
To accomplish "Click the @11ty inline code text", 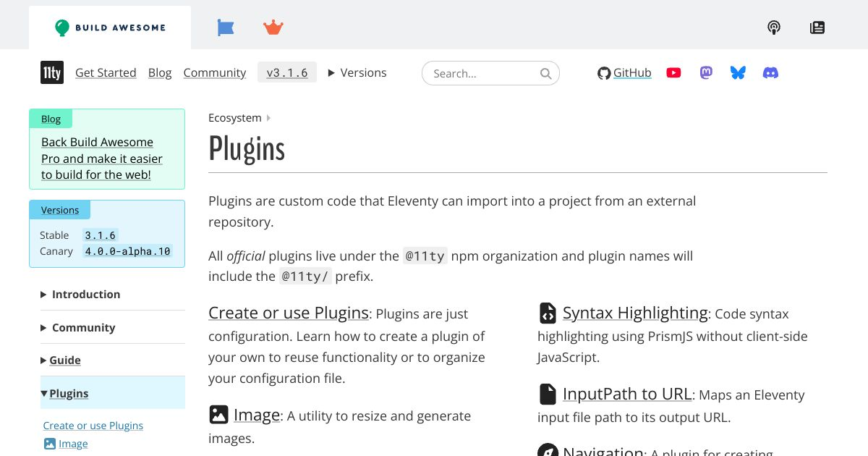I will [x=425, y=256].
